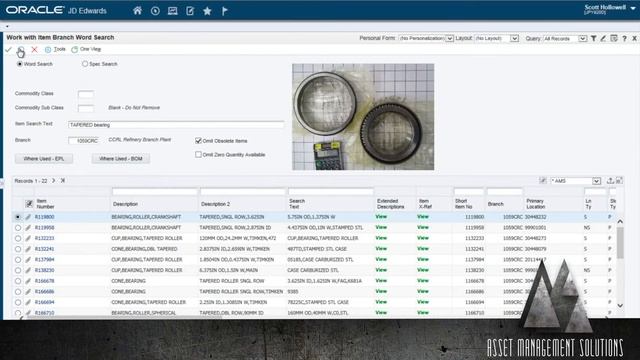Screen dimensions: 640x360
Task: Click the Description 2 column filter field
Action: 242,191
